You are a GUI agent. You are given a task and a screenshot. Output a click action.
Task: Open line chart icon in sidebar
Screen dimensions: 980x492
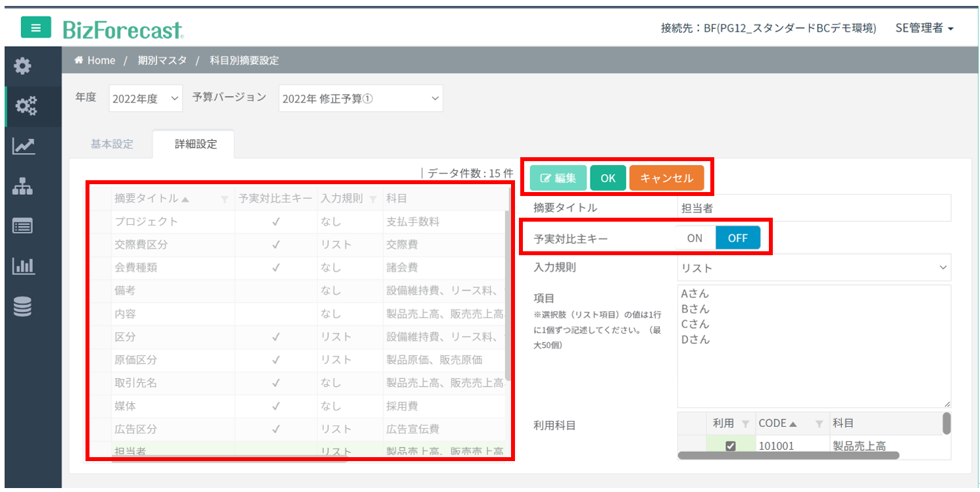[24, 147]
